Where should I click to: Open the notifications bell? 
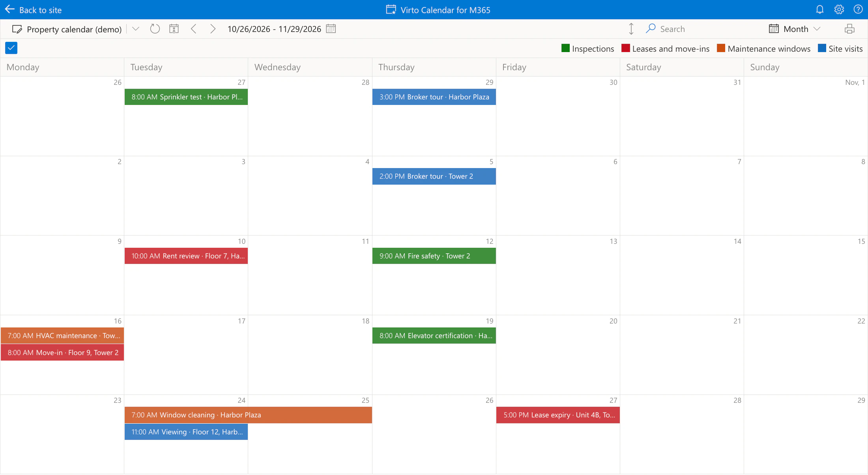[820, 9]
